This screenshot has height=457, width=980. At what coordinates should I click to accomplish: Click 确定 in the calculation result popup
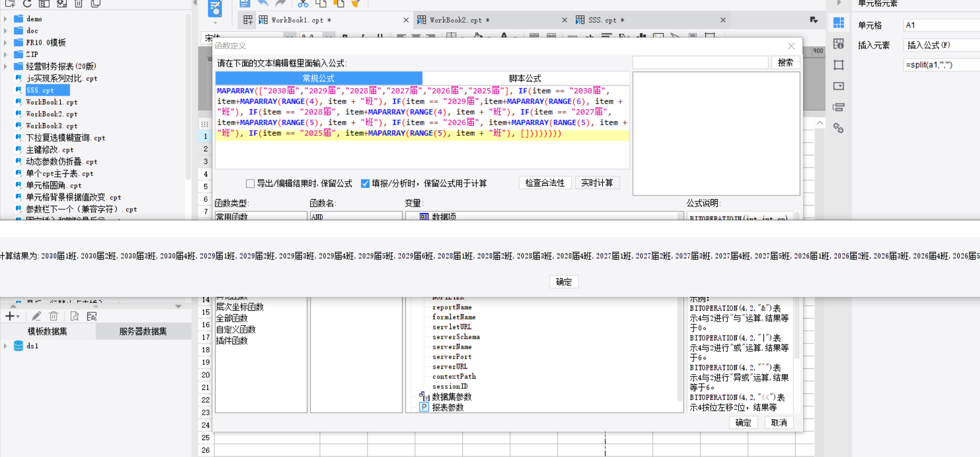(x=564, y=282)
